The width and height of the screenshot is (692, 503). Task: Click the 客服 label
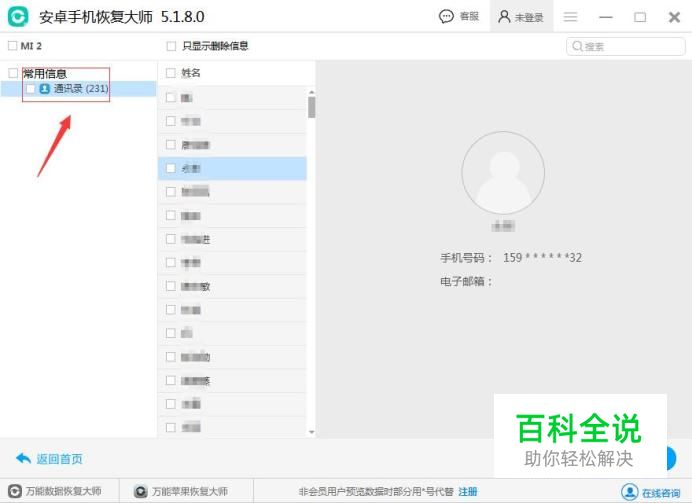[x=469, y=17]
